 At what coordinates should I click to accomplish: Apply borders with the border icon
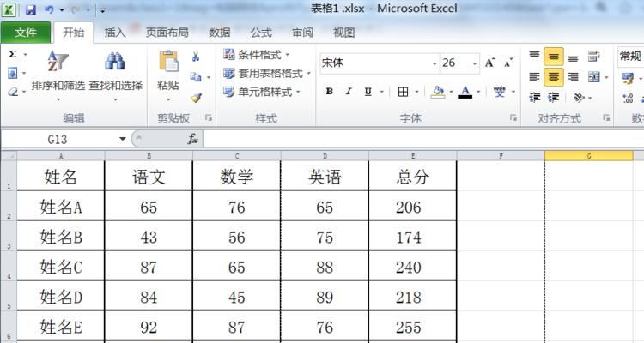[x=403, y=92]
